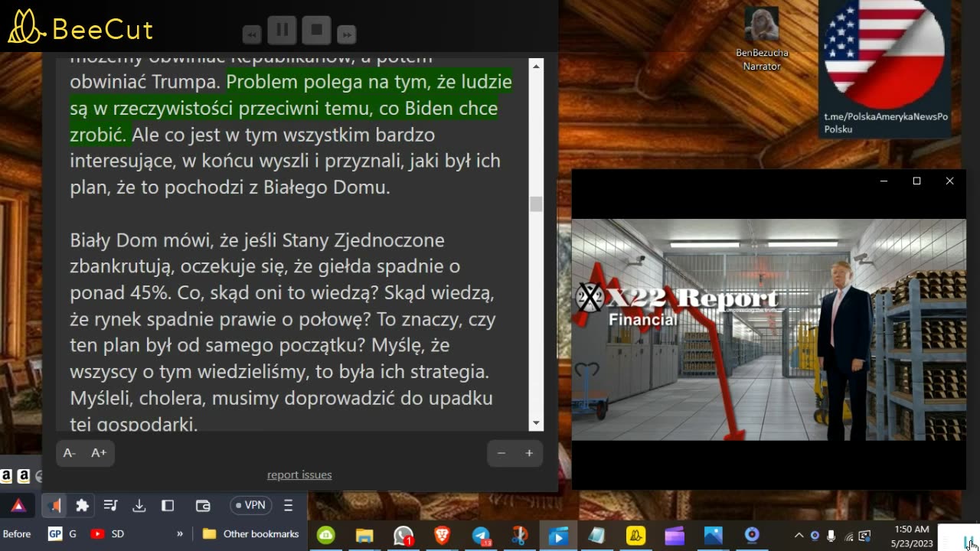The height and width of the screenshot is (551, 980).
Task: Open the GP G bookmark
Action: click(x=63, y=534)
